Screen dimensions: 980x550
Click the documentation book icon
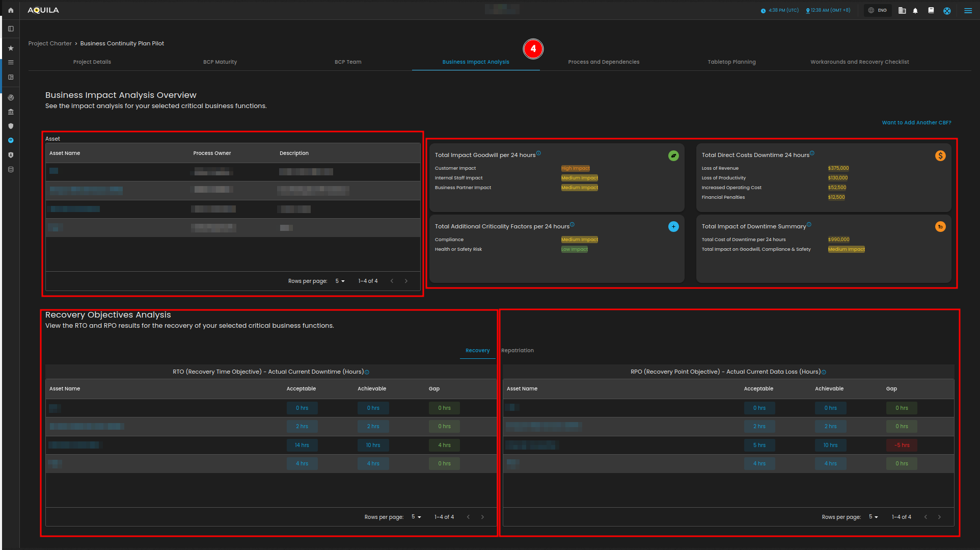tap(931, 11)
